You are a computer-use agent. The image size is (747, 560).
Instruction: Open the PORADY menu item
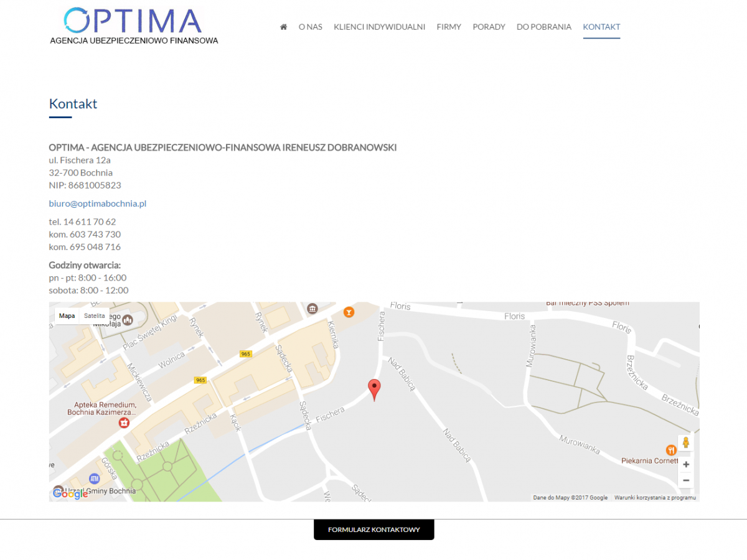(489, 27)
